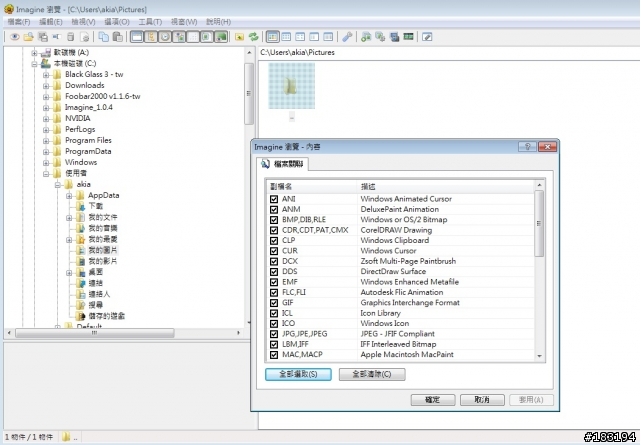Click the dialog help question-mark button
Screen dimensions: 641x445
pyautogui.click(x=527, y=147)
